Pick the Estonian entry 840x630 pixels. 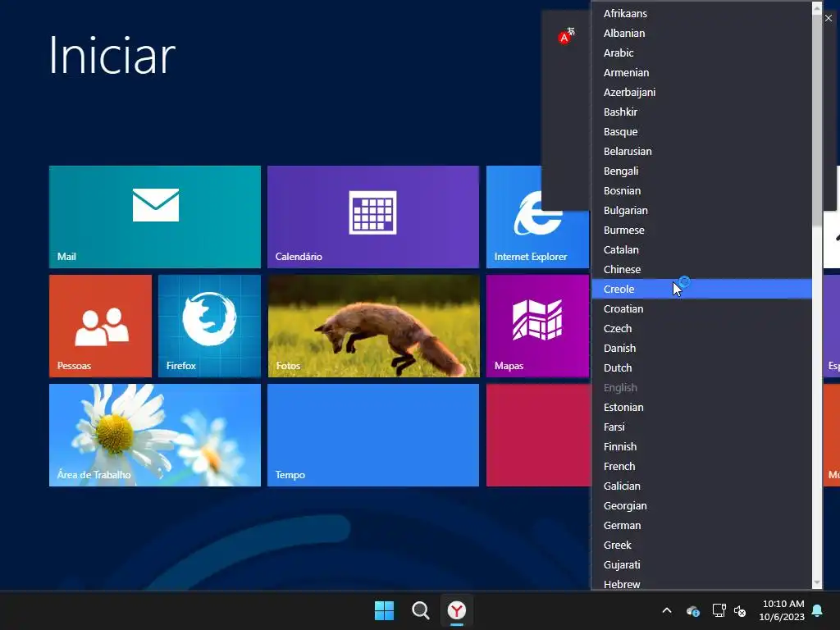click(x=702, y=407)
